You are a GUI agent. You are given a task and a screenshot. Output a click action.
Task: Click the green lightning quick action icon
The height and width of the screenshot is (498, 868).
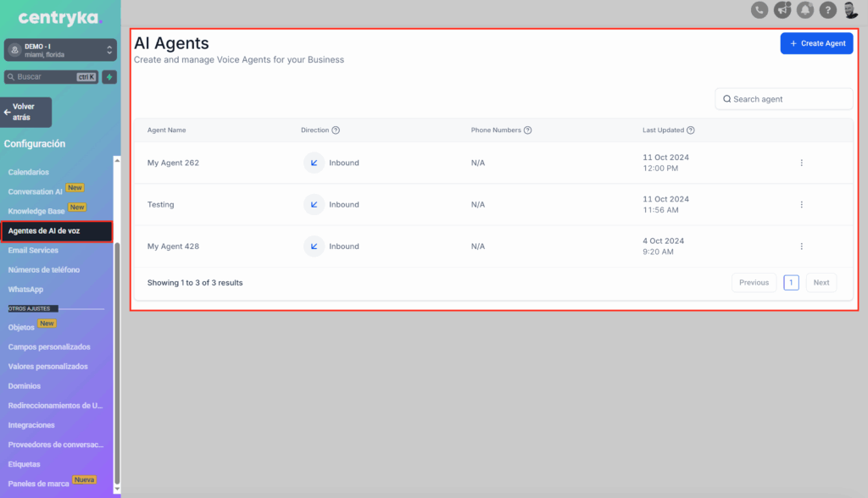109,77
